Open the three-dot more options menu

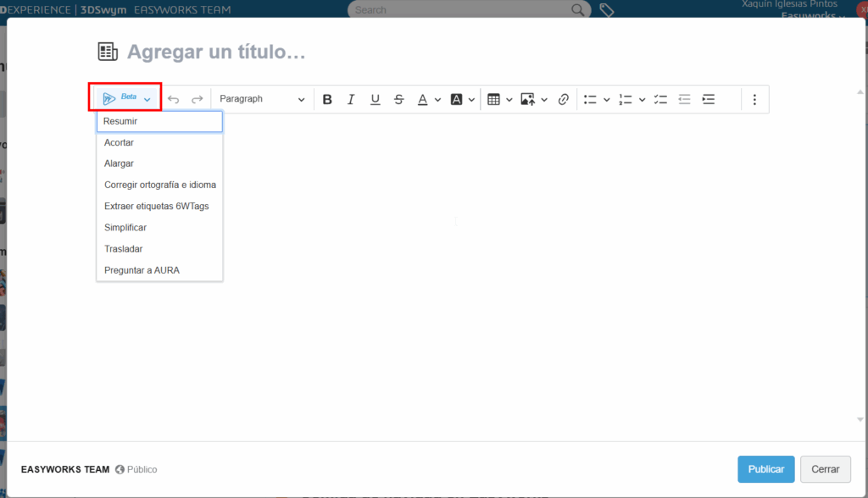754,99
